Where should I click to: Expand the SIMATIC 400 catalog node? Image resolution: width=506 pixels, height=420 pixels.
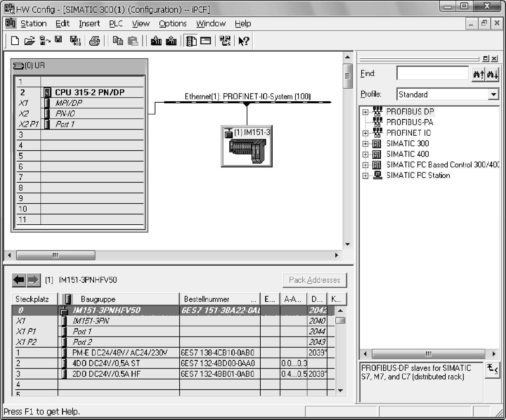click(x=365, y=154)
